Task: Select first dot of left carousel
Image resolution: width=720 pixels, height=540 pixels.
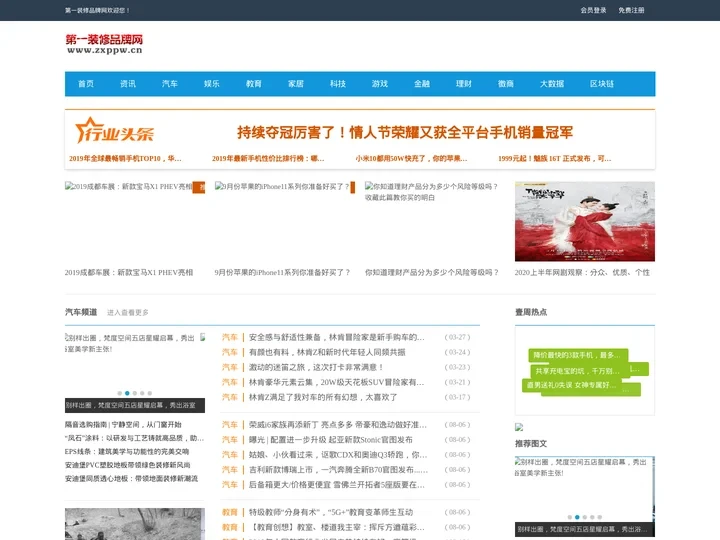Action: [120, 393]
